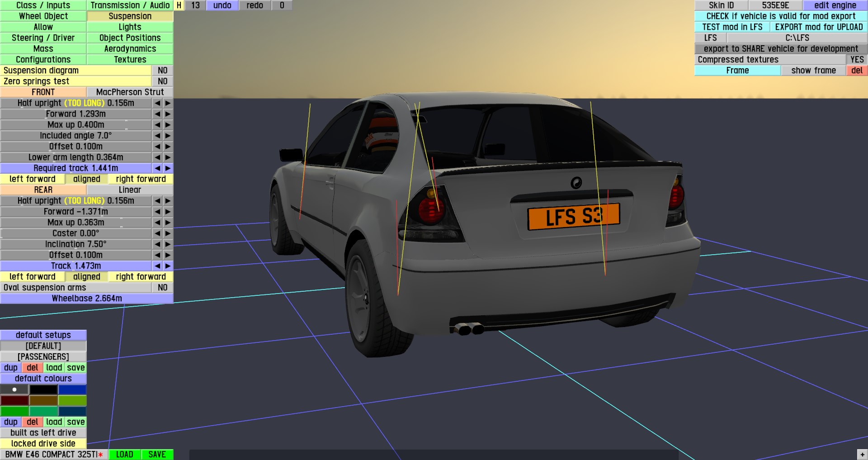The width and height of the screenshot is (868, 460).
Task: Increase front Half upright value
Action: (x=168, y=103)
